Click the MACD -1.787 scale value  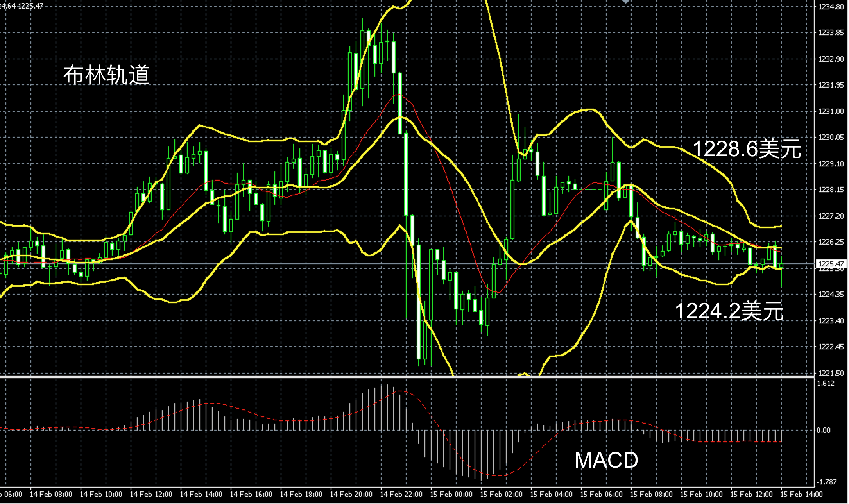pos(826,481)
